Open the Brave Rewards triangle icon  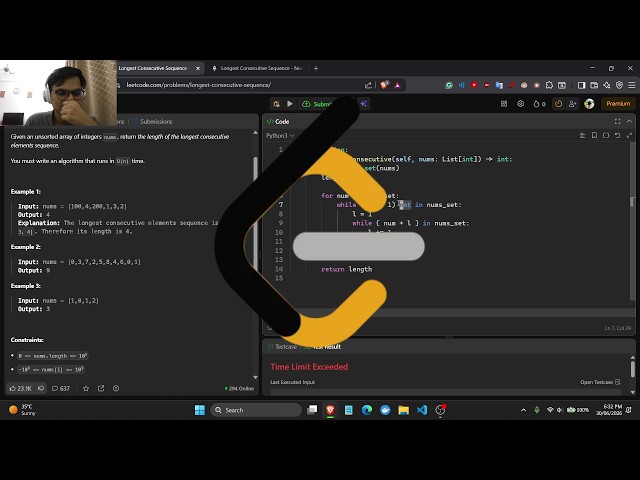click(397, 85)
